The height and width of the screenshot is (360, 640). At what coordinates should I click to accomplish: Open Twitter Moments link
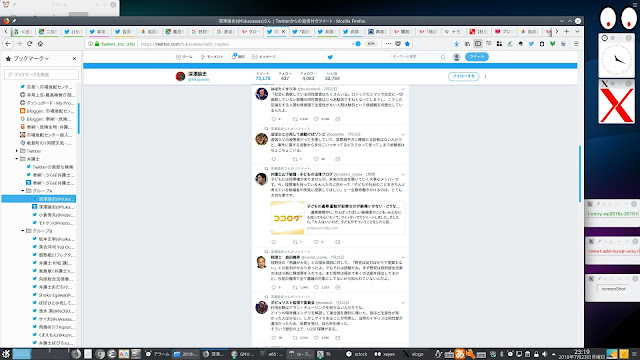click(x=212, y=57)
